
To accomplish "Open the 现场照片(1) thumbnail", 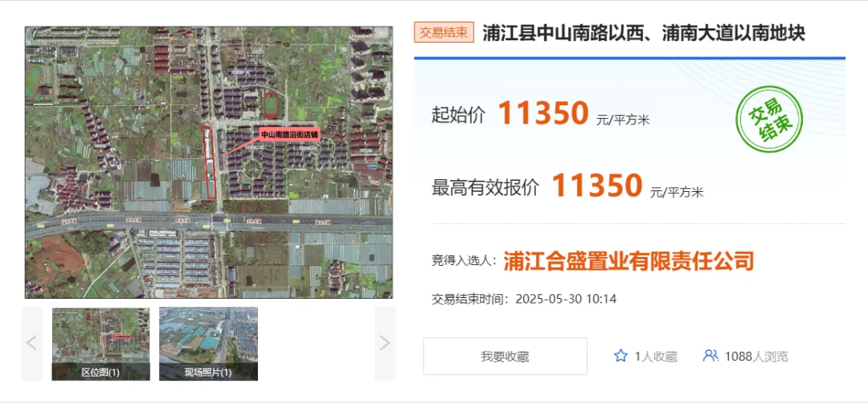I will 208,344.
